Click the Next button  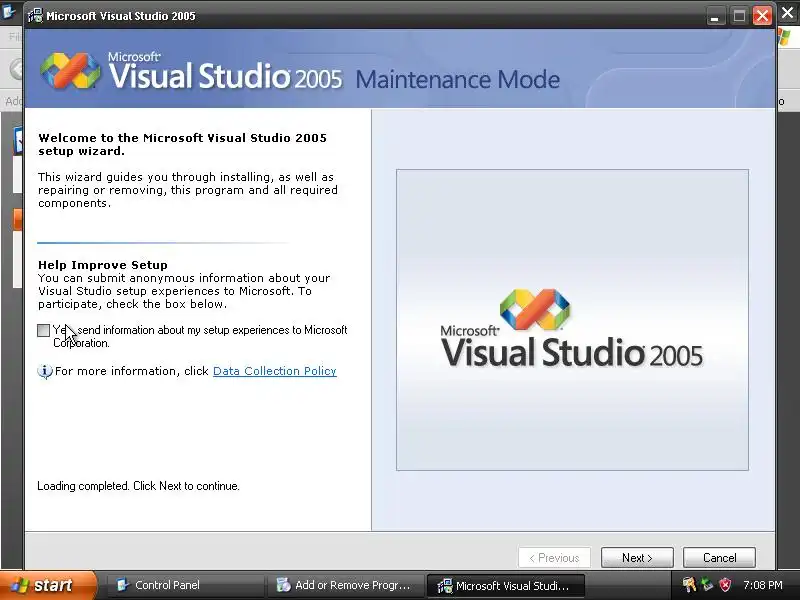click(637, 558)
